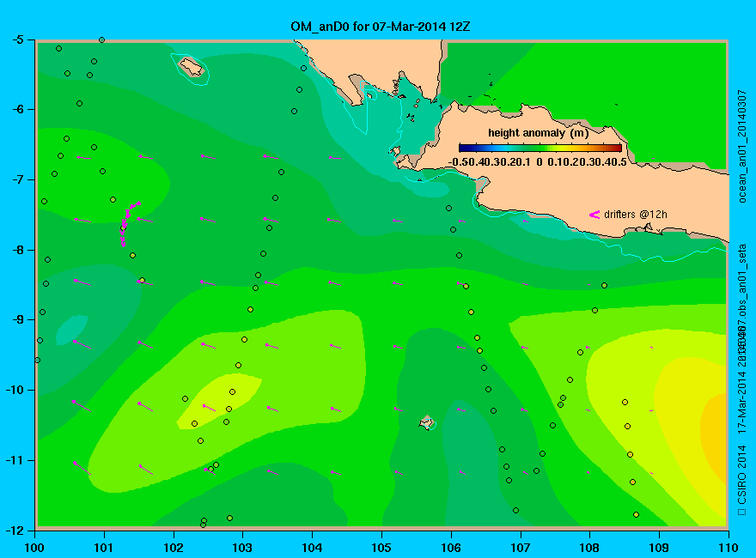Click the magenta current vector near 102.5E, 6.7S
Screen dimensions: 756x558
208,156
